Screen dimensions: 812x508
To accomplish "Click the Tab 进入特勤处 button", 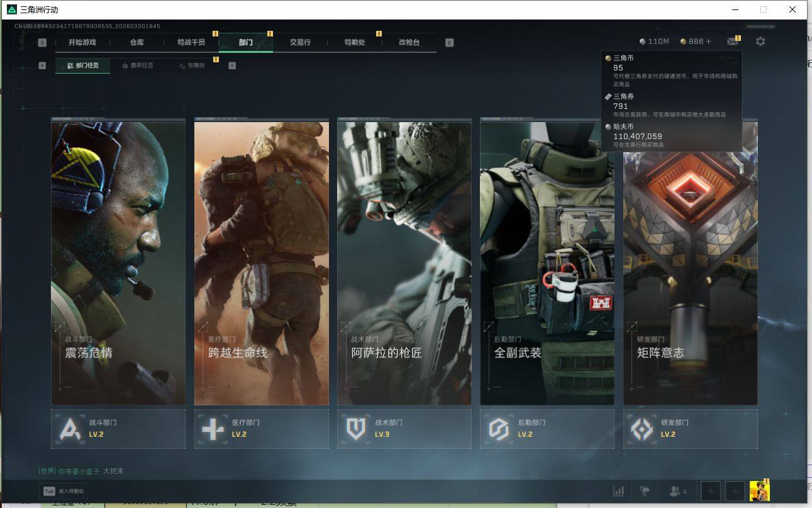I will point(63,491).
